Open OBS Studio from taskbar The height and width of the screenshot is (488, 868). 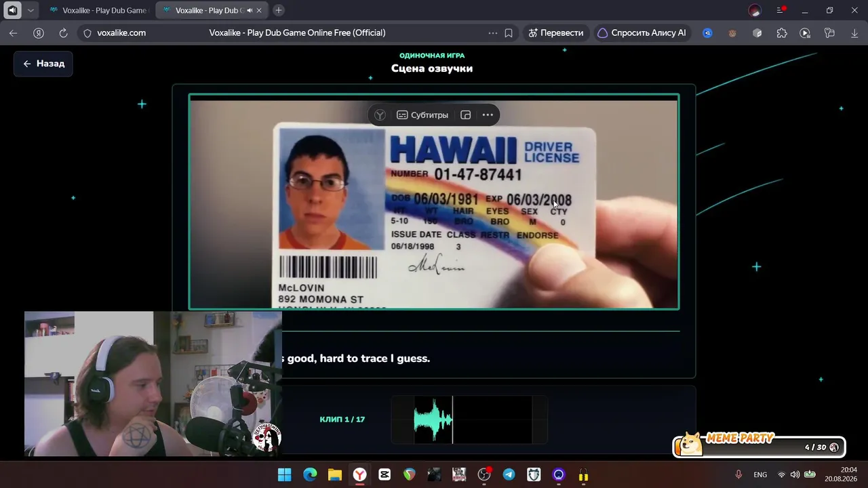pos(484,474)
